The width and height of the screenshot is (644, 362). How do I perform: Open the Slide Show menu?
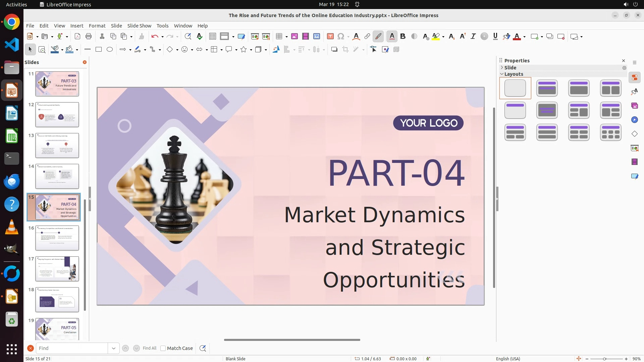(x=139, y=26)
